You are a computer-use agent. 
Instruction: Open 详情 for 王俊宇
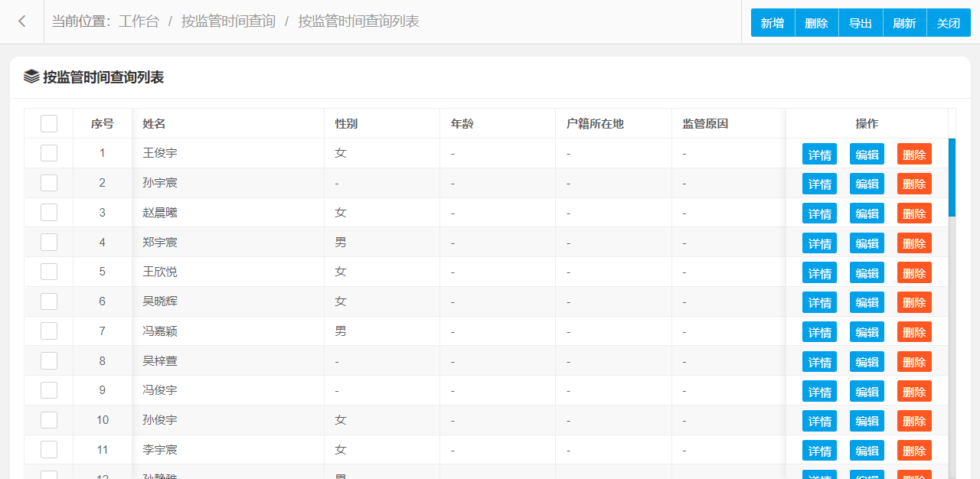click(819, 154)
